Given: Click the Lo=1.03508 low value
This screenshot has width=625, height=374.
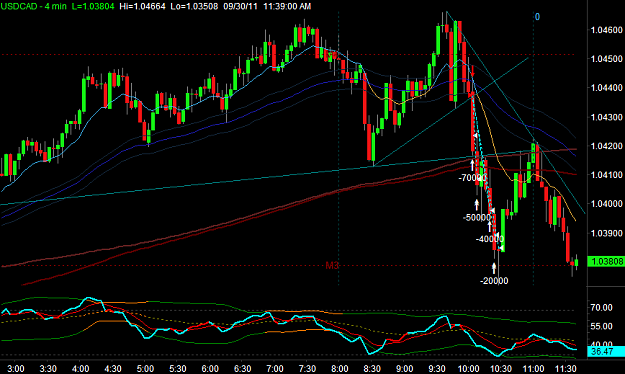Looking at the screenshot, I should tap(194, 6).
